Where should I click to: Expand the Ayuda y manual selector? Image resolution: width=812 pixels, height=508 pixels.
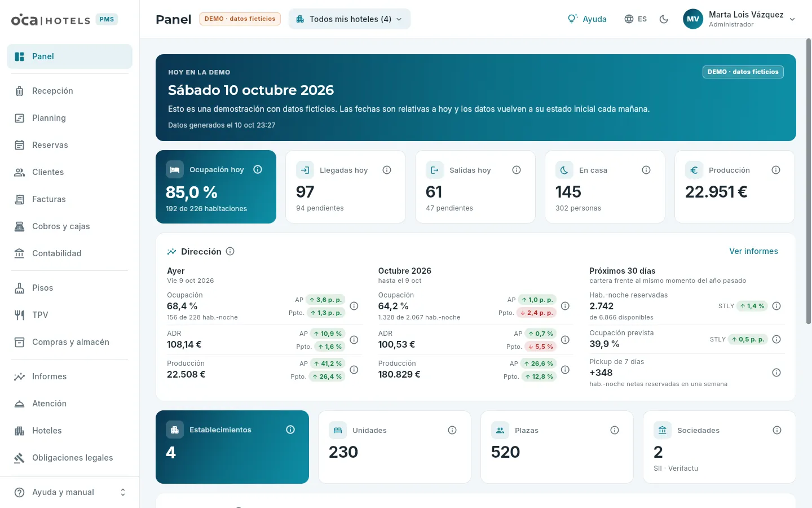[70, 492]
